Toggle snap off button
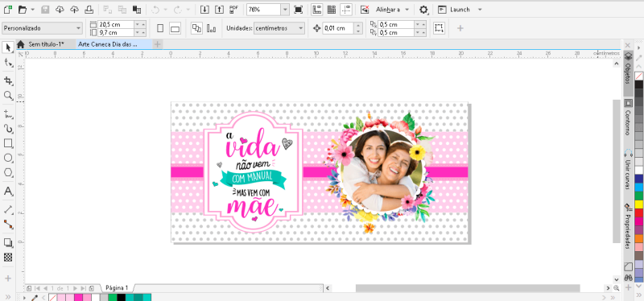Image resolution: width=644 pixels, height=301 pixels. (365, 9)
